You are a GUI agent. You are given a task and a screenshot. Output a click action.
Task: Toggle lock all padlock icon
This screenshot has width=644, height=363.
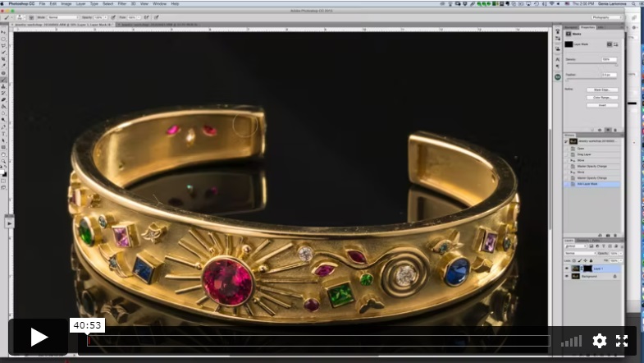(x=591, y=260)
